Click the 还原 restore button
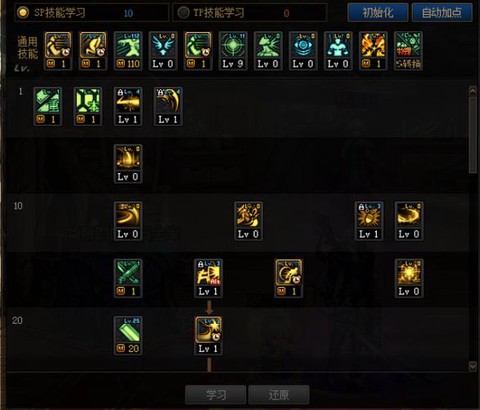The image size is (480, 410). tap(279, 395)
